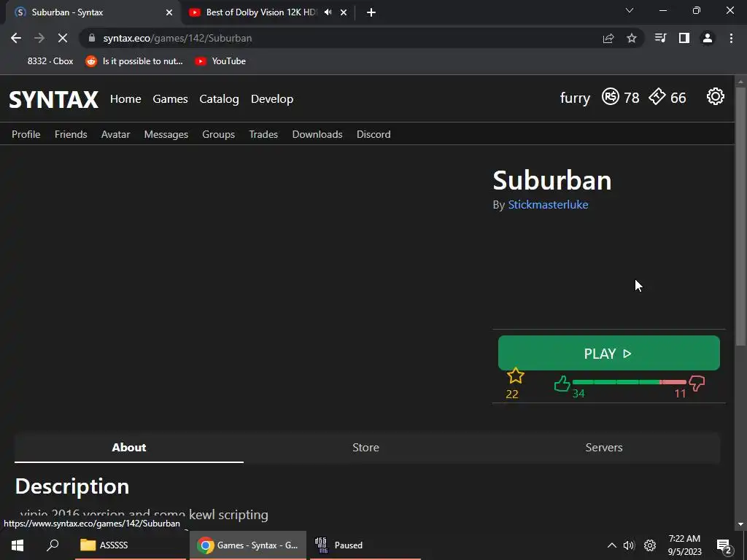Open the Chrome profile icon
Image resolution: width=747 pixels, height=560 pixels.
point(708,38)
